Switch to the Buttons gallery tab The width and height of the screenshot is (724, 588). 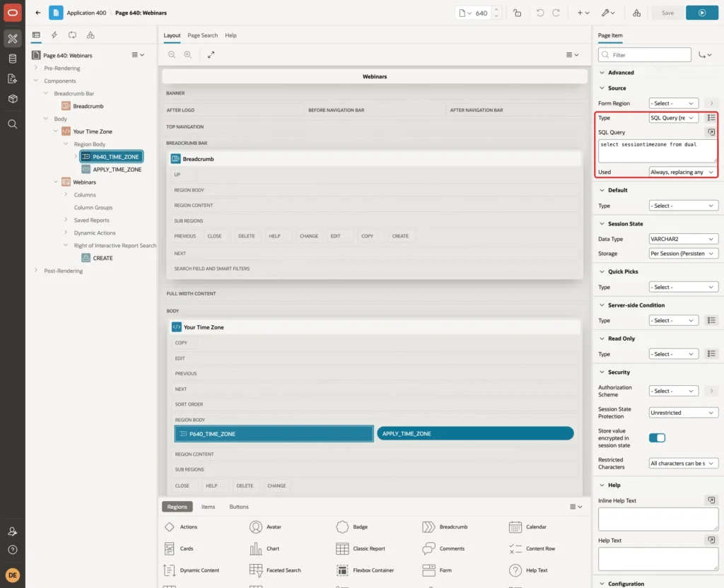(x=239, y=507)
